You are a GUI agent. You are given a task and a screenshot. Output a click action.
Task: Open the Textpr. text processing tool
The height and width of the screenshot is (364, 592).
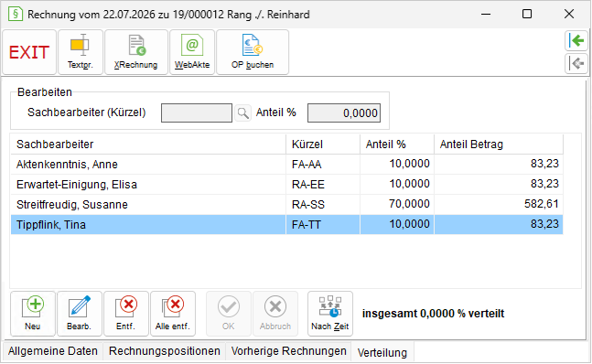(x=81, y=52)
